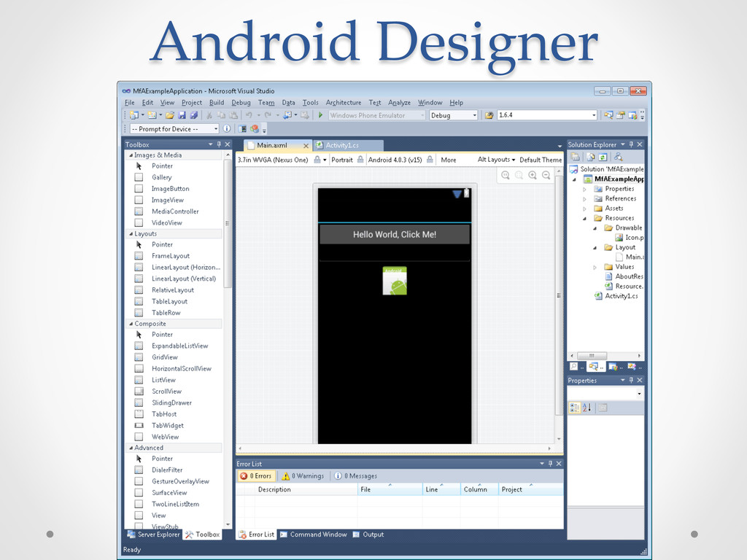Open the 1.6.4 version dropdown
747x560 pixels.
(594, 115)
